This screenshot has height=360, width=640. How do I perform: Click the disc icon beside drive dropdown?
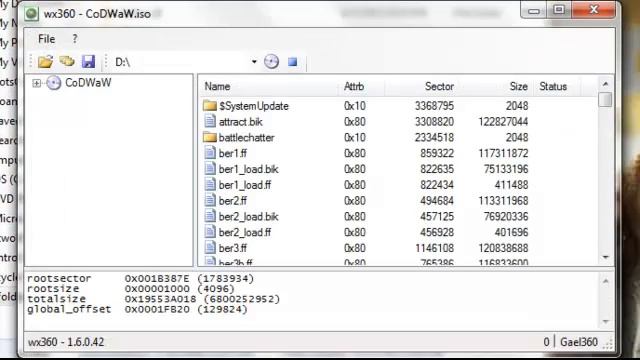pyautogui.click(x=271, y=62)
